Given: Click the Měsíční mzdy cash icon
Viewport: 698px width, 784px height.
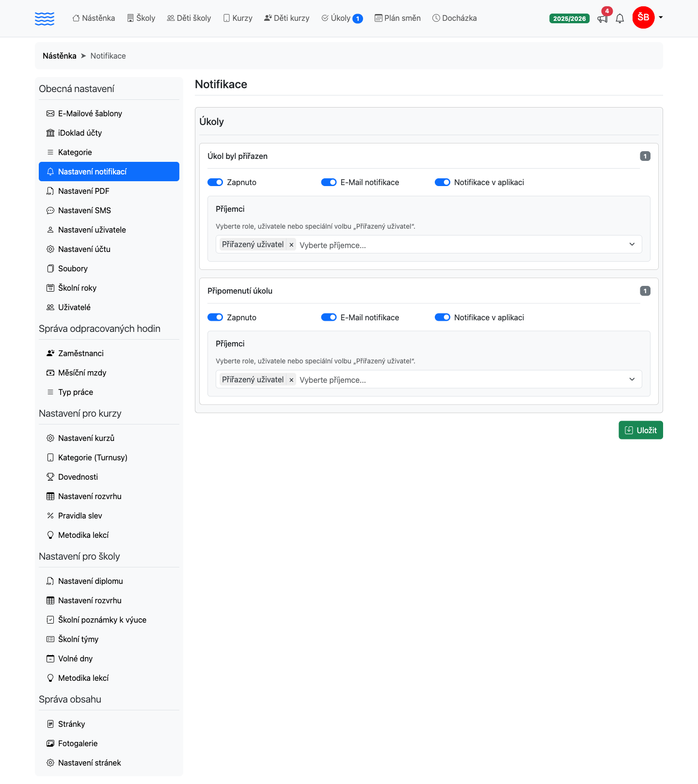Looking at the screenshot, I should click(50, 373).
